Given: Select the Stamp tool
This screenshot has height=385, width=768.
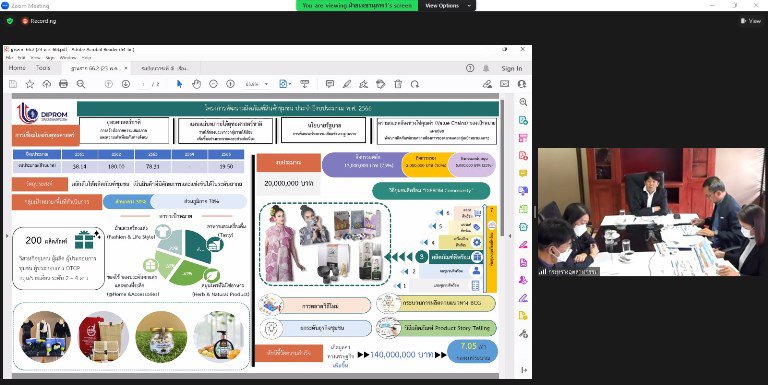Looking at the screenshot, I should click(381, 84).
